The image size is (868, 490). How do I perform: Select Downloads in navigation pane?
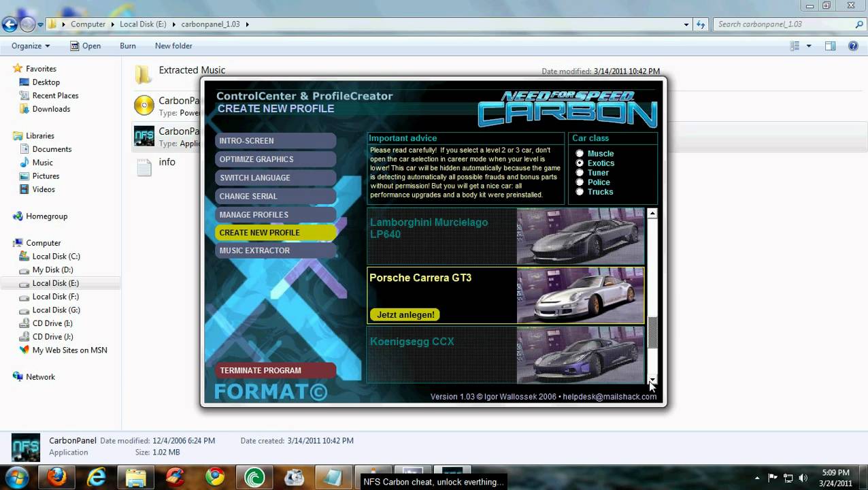pyautogui.click(x=51, y=109)
